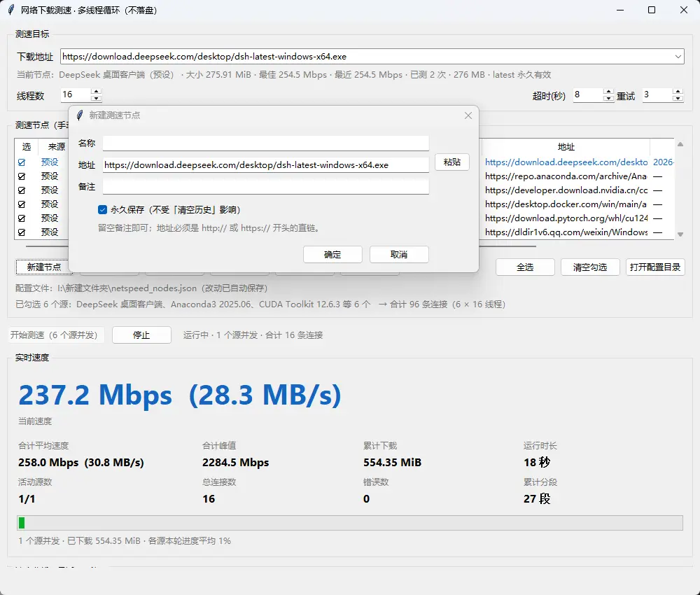Select the https://download.pytorch.org/whl/cu124 address
The image size is (700, 595).
tap(566, 218)
